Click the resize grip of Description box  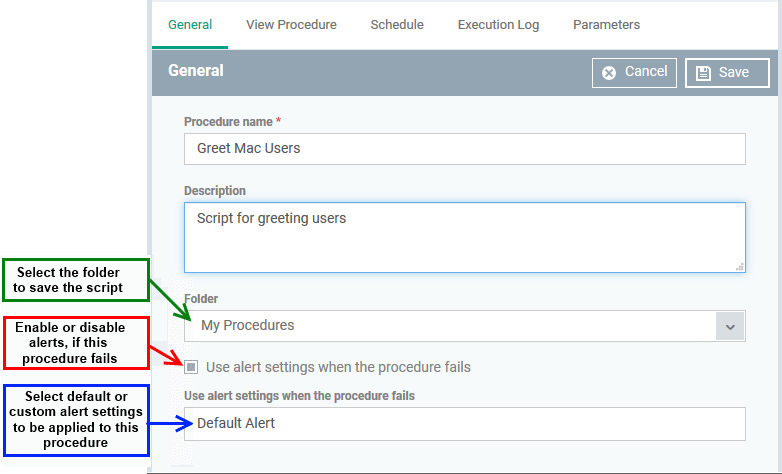click(x=740, y=267)
